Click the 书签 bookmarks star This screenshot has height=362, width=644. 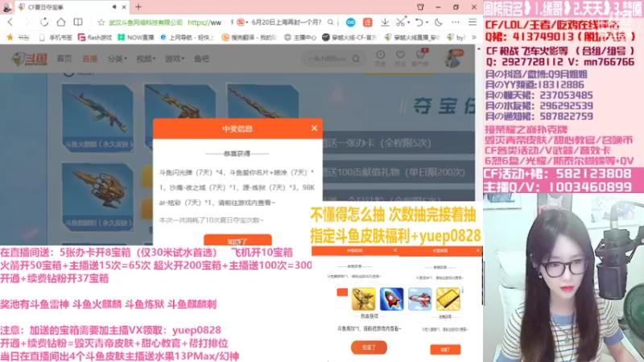tap(10, 37)
